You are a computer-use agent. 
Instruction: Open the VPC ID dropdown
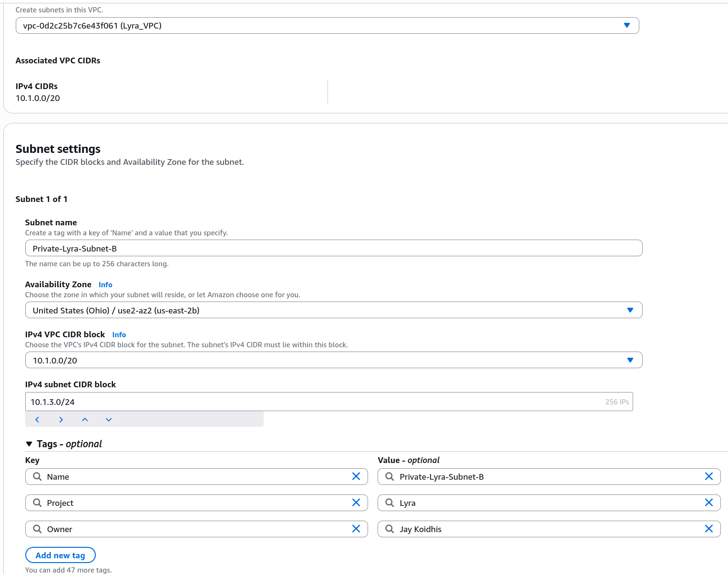point(327,26)
